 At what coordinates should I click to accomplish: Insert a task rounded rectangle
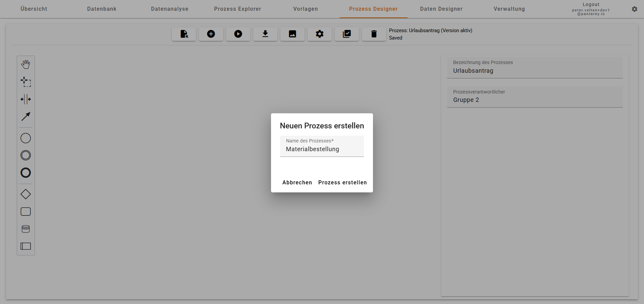(x=26, y=211)
